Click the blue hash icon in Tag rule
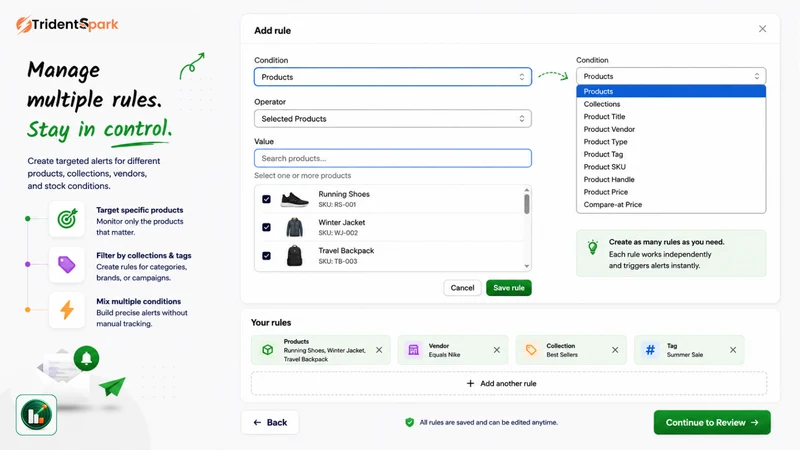800x450 pixels. [x=650, y=350]
